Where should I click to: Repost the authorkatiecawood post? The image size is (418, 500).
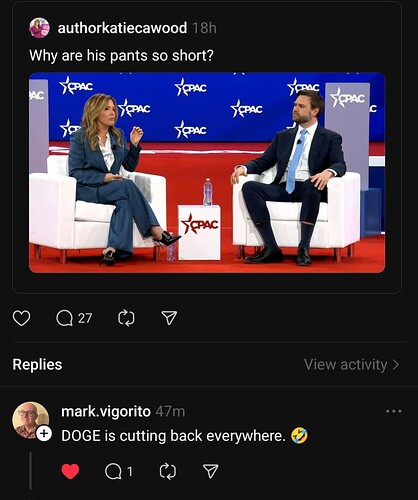coord(127,318)
